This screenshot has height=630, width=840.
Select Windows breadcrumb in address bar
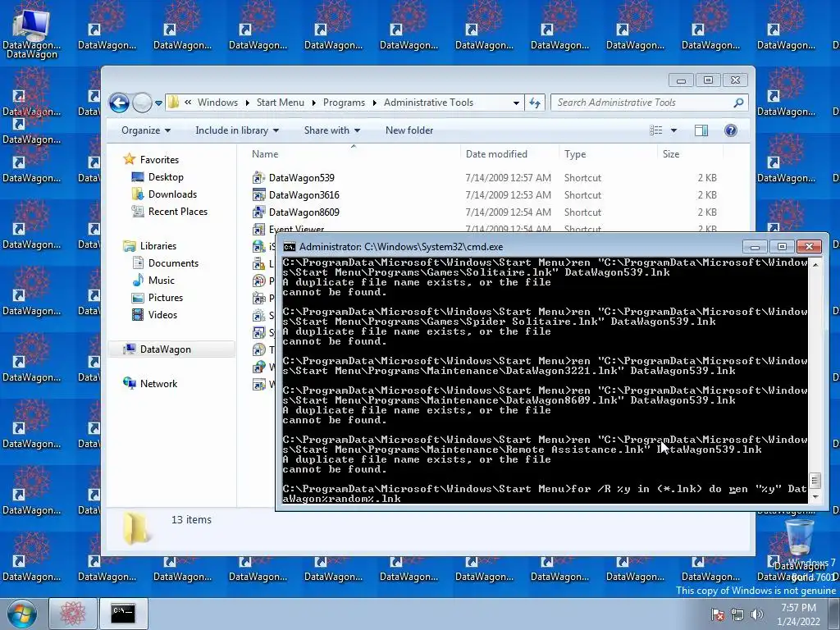click(217, 103)
